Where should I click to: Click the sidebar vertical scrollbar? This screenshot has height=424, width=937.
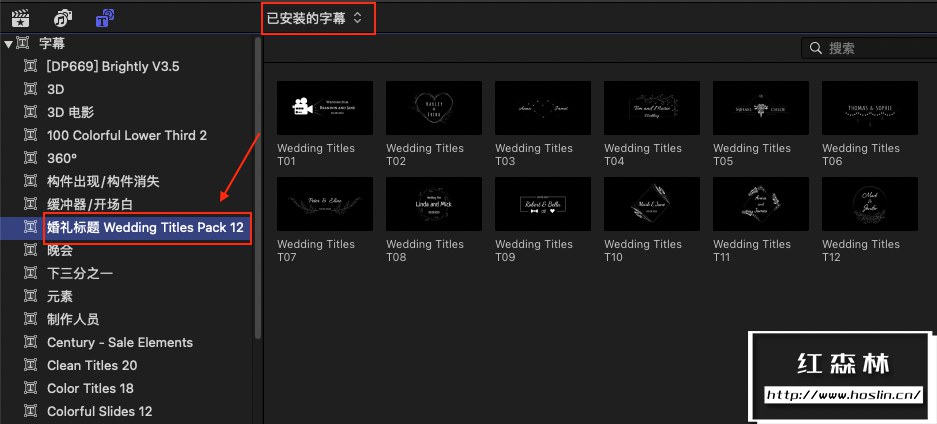tap(258, 188)
